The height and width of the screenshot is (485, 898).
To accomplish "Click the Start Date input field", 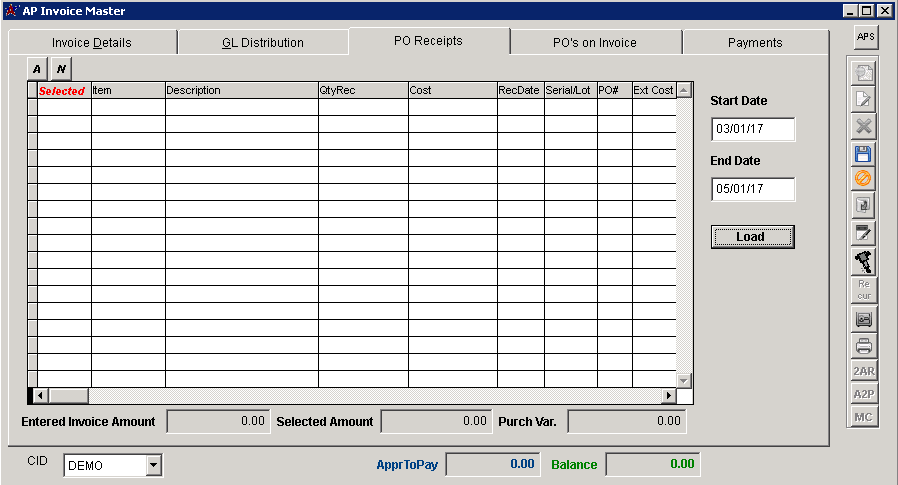I will tap(752, 130).
